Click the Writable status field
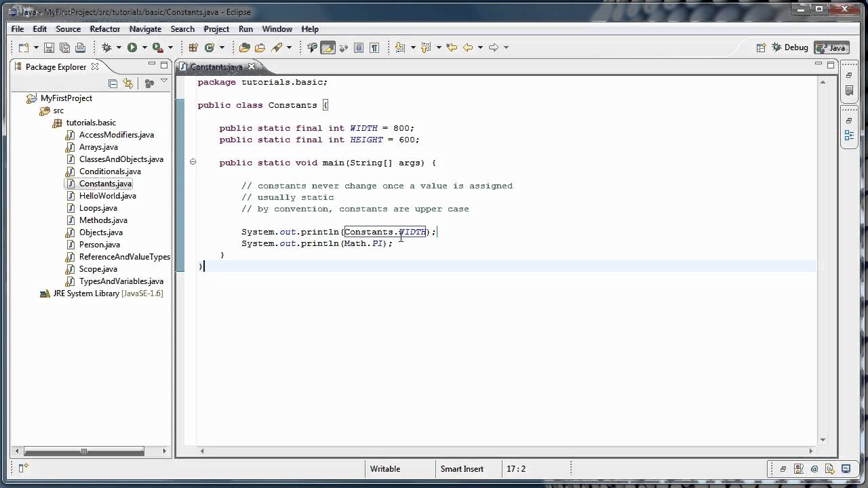The height and width of the screenshot is (488, 868). click(384, 469)
